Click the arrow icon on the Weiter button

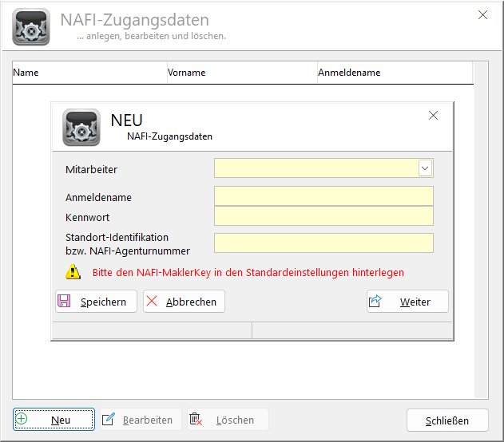click(x=375, y=302)
